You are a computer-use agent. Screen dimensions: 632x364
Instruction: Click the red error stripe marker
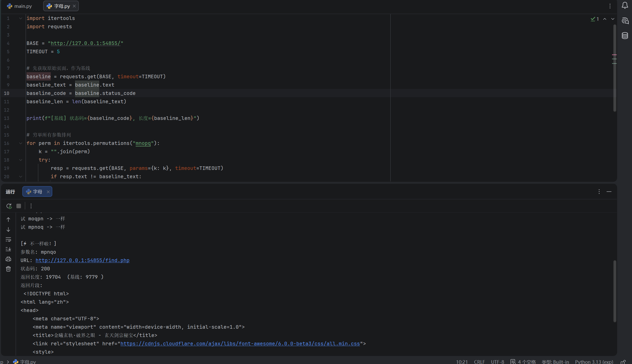614,55
